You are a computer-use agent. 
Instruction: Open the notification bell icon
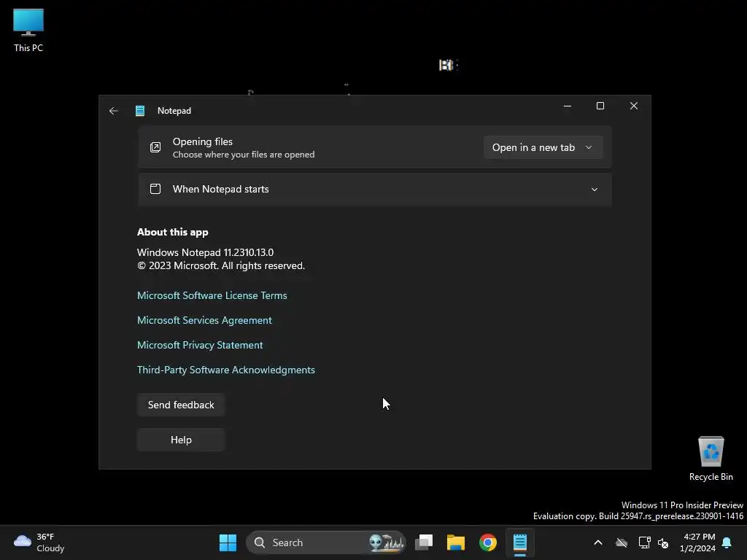point(727,542)
